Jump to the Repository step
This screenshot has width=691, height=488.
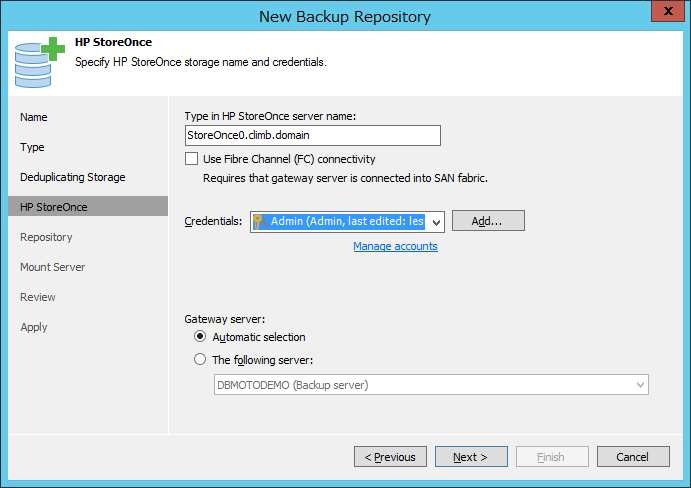(x=46, y=237)
